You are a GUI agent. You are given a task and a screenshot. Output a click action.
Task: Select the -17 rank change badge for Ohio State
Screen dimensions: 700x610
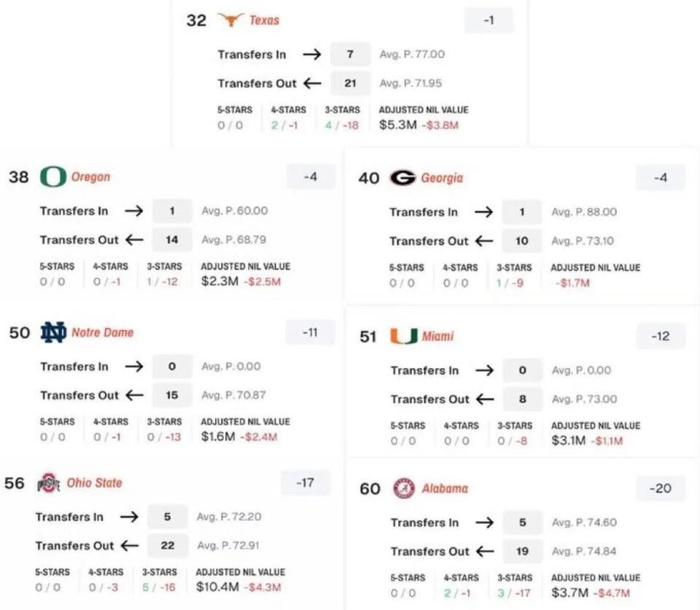(306, 482)
